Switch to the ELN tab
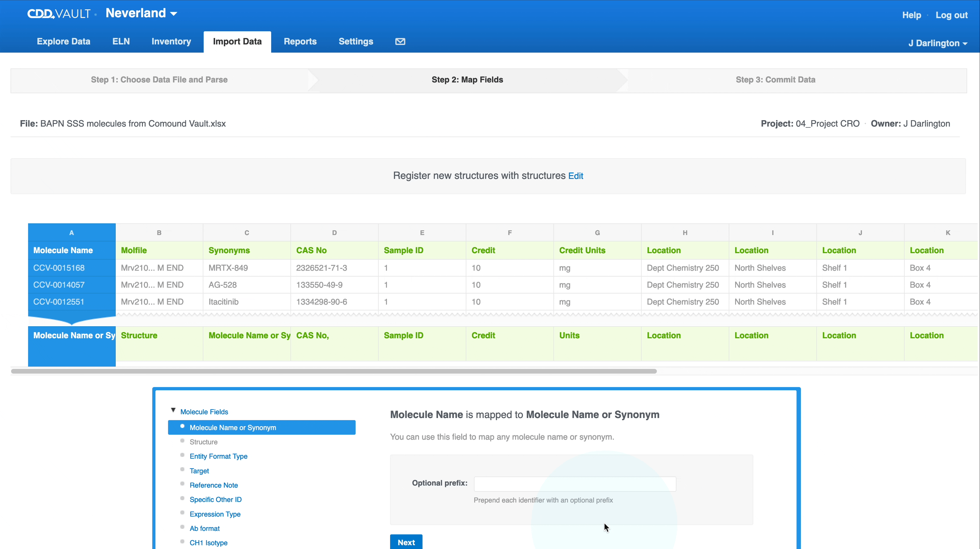Viewport: 980px width, 549px height. coord(121,42)
